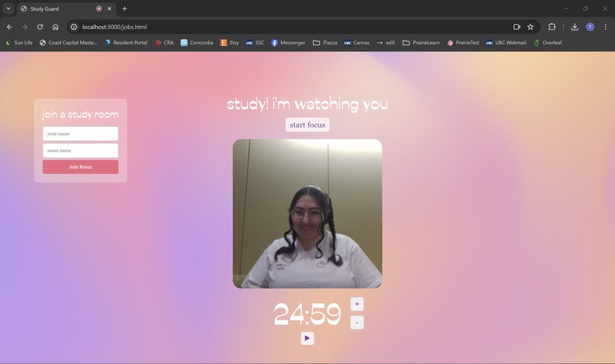Go back to the previous page

point(9,27)
